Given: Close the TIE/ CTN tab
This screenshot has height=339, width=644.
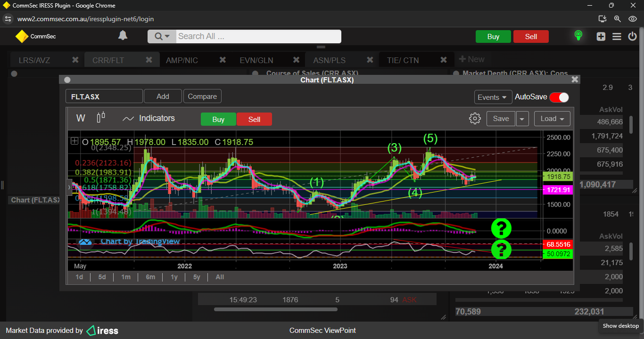Looking at the screenshot, I should [x=443, y=60].
